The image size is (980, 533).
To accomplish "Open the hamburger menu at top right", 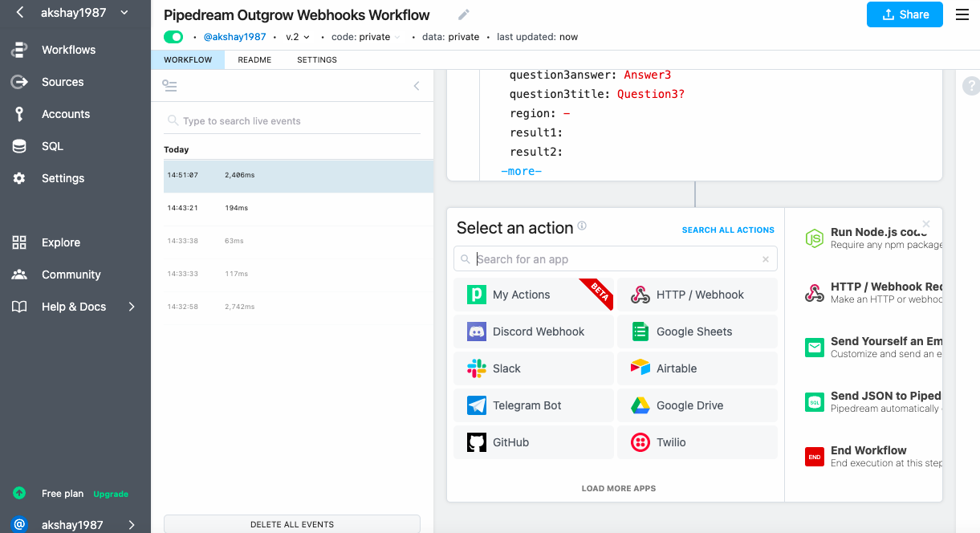I will click(x=962, y=14).
